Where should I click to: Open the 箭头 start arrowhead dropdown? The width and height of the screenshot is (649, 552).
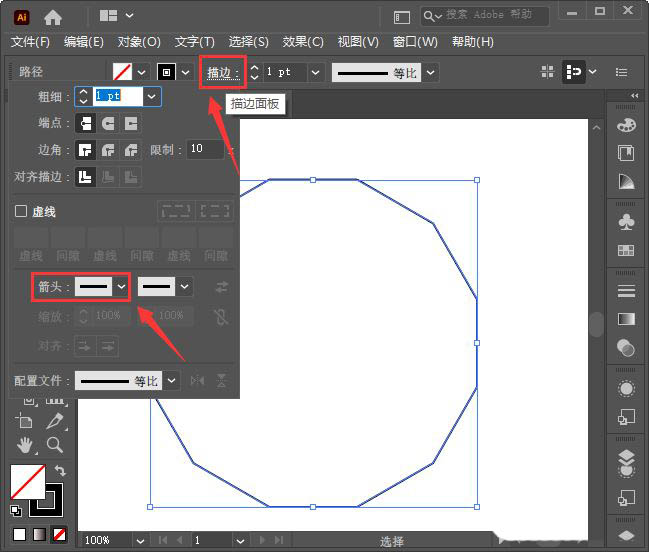pos(122,287)
